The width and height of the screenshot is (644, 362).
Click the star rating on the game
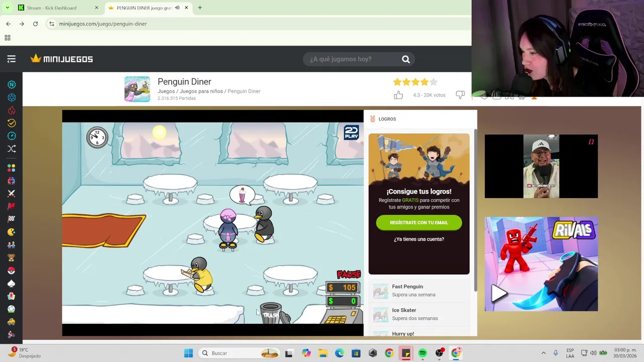tap(416, 82)
